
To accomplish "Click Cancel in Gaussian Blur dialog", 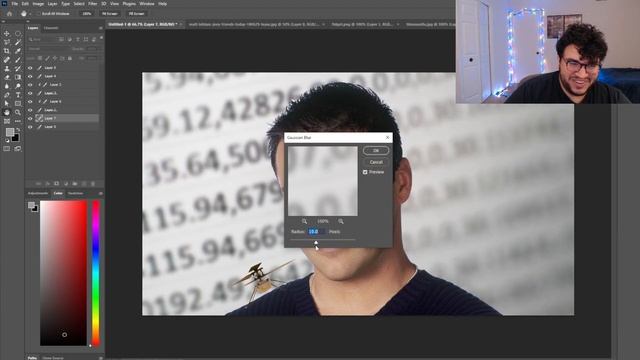I will click(376, 162).
